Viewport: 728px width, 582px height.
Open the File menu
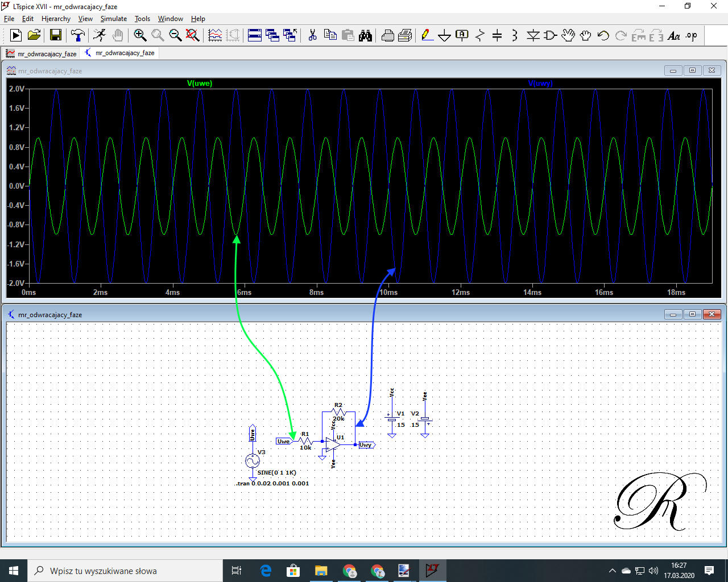(x=9, y=19)
